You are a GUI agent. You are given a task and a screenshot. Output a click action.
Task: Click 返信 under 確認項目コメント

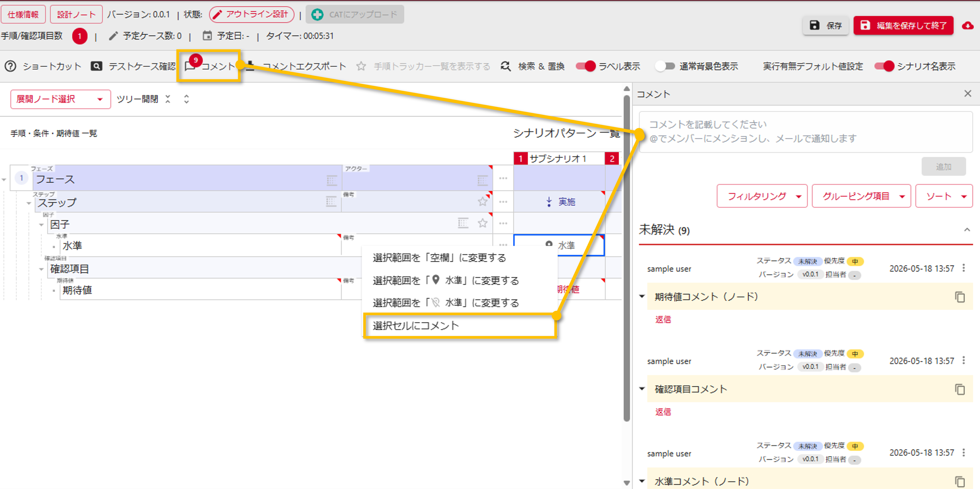(663, 412)
